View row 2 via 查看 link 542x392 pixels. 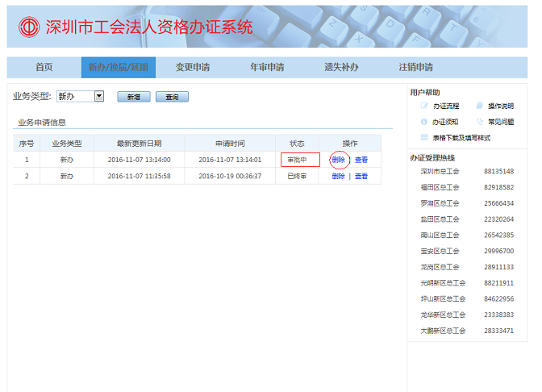pyautogui.click(x=361, y=176)
